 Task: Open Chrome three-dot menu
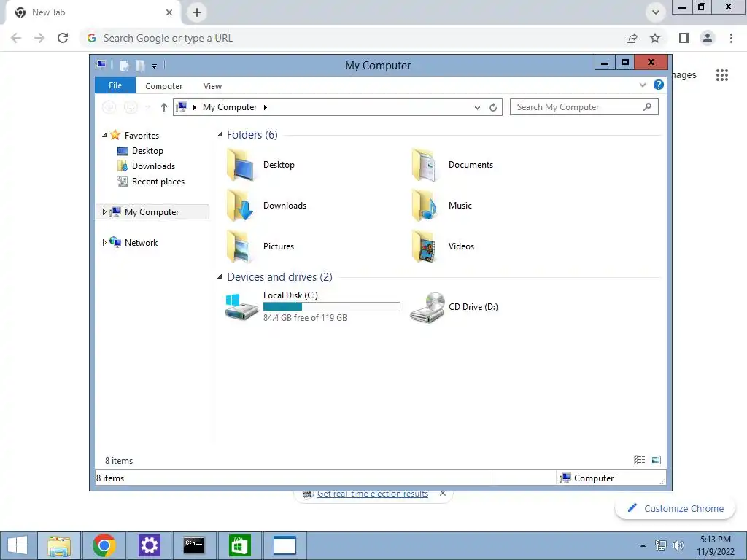click(731, 38)
